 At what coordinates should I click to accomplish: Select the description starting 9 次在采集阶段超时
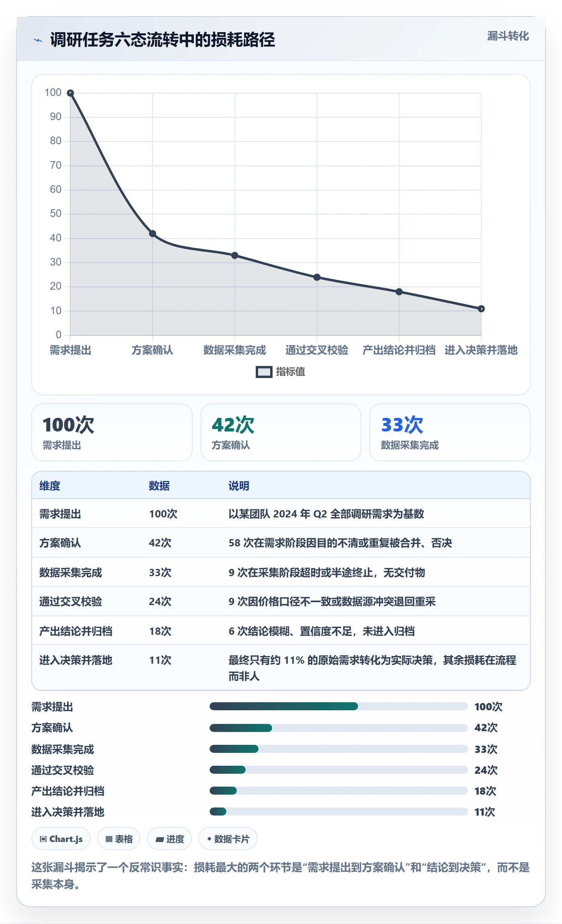tap(327, 572)
